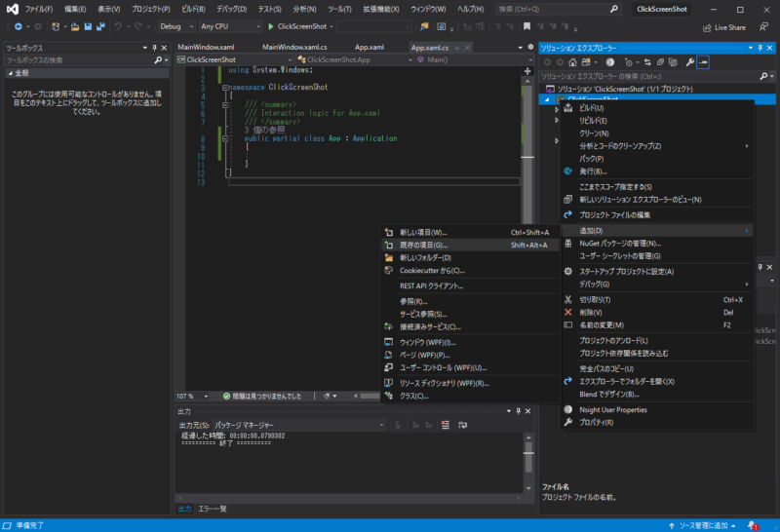Click the Switch Views icon in Solution Explorer
The image size is (780, 532).
pyautogui.click(x=586, y=62)
